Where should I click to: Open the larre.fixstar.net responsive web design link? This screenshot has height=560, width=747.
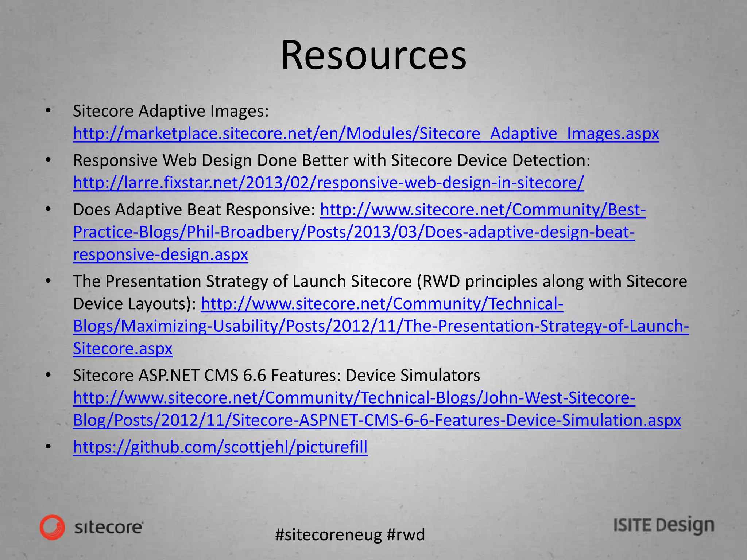[x=328, y=183]
